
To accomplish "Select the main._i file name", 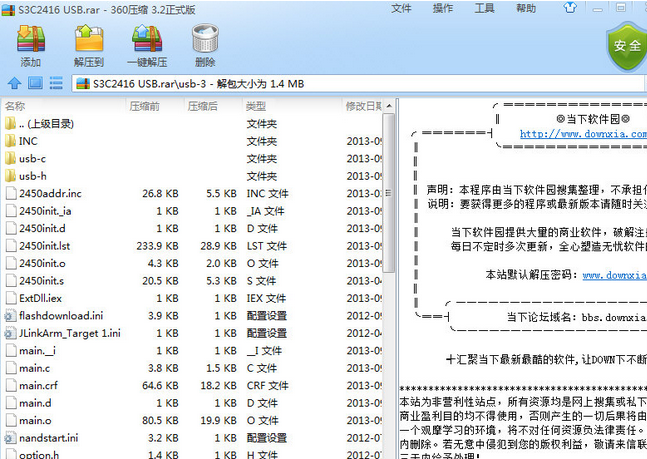I will tap(37, 350).
